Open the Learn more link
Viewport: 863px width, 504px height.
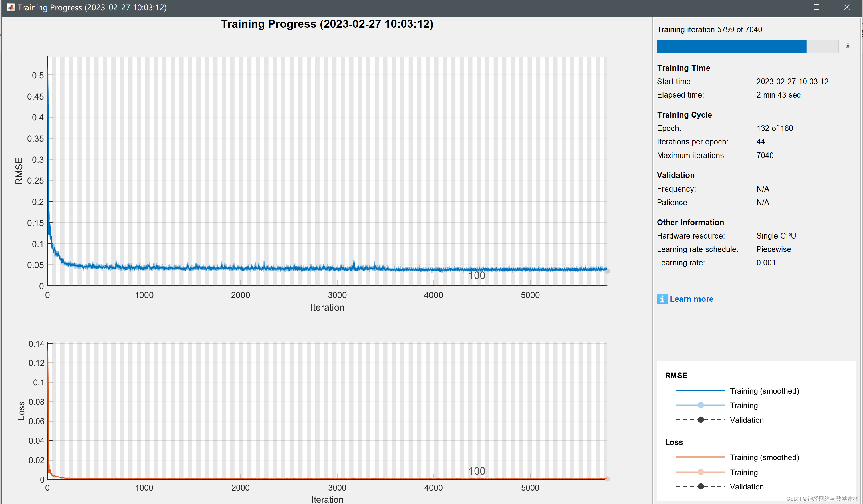click(691, 299)
